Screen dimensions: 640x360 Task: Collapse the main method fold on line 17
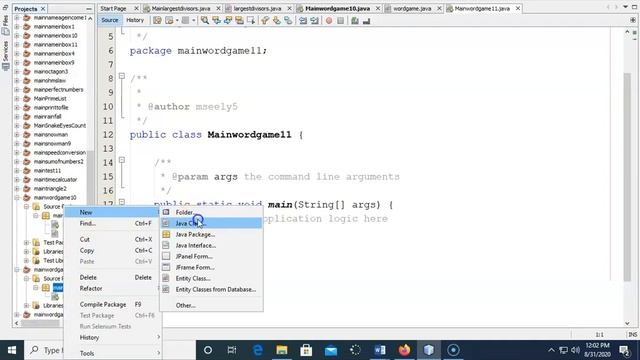pyautogui.click(x=122, y=202)
